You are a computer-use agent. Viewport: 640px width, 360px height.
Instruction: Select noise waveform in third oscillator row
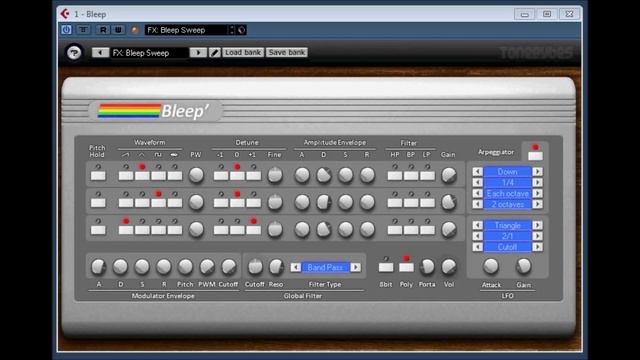tap(175, 230)
